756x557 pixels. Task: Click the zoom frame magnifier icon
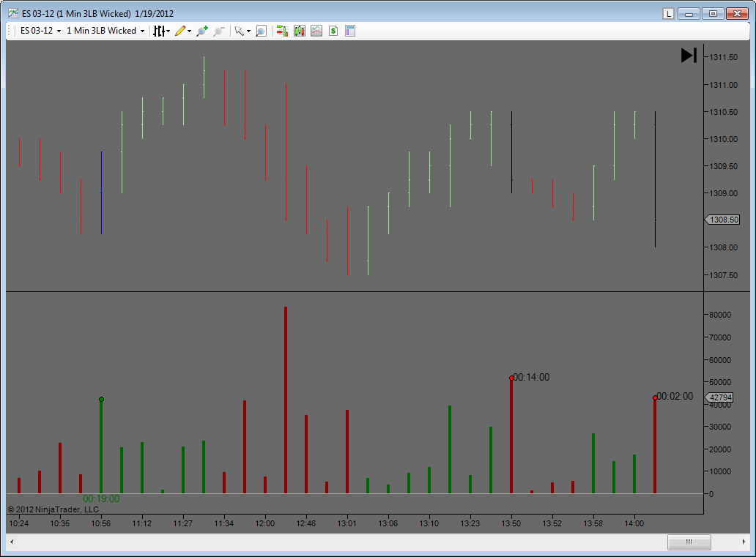(261, 31)
